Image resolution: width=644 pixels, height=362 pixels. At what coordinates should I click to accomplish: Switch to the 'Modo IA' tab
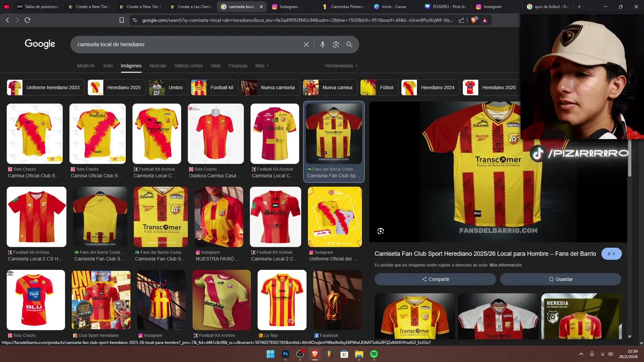[x=86, y=66]
